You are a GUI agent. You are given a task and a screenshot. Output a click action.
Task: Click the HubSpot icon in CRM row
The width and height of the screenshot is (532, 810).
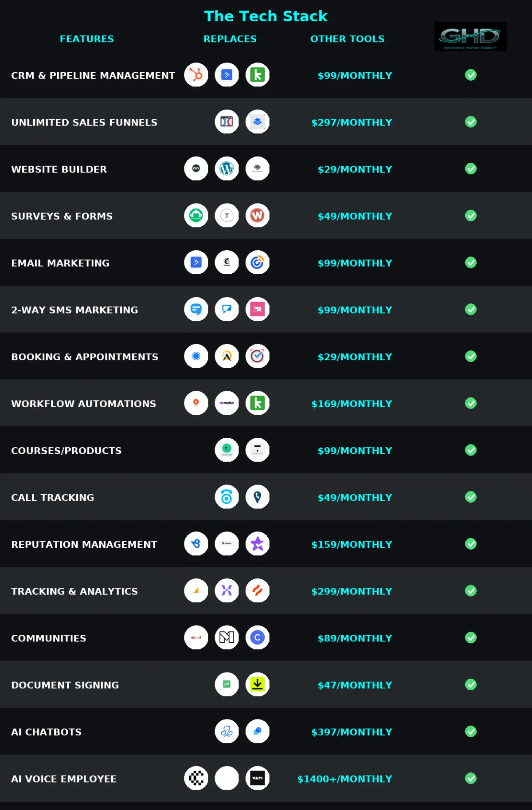point(196,75)
